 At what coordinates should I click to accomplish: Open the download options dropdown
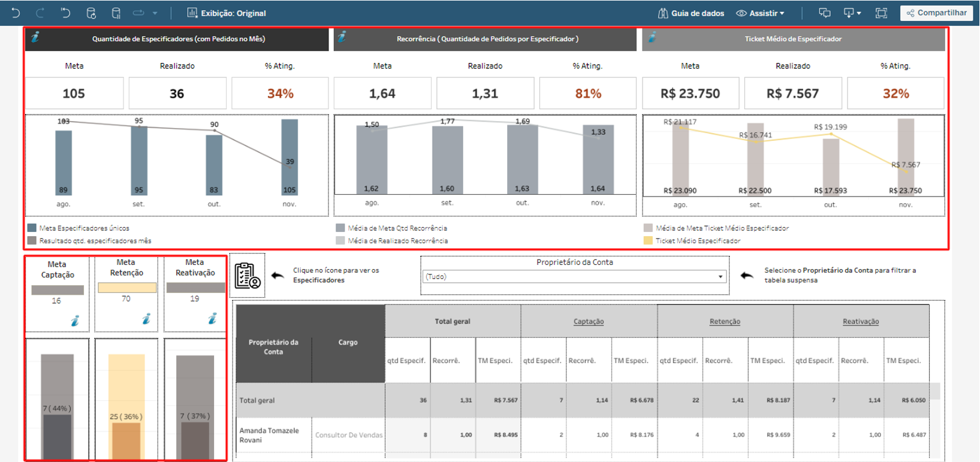[852, 13]
